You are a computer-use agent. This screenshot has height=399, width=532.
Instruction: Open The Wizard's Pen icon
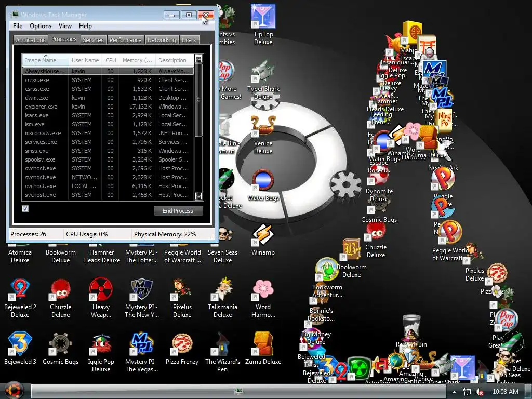(222, 353)
